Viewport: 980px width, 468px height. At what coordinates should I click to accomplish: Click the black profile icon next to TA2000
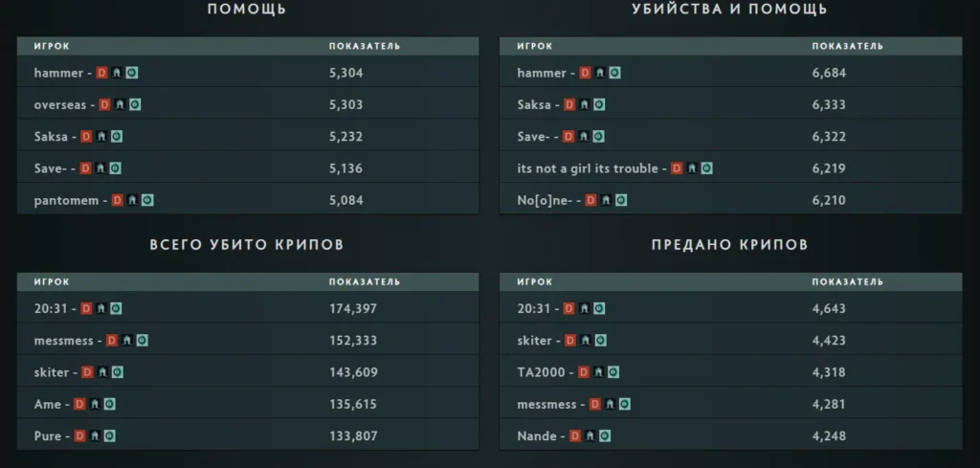coord(599,372)
